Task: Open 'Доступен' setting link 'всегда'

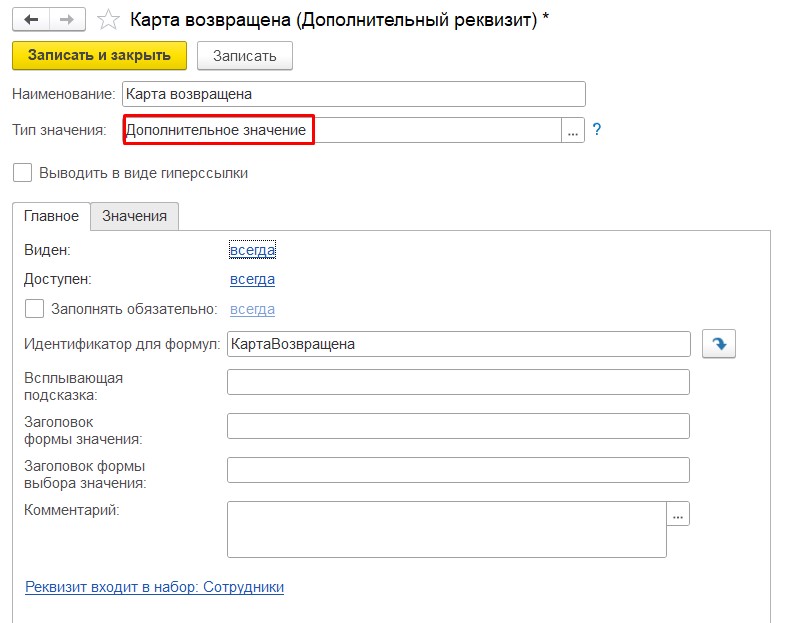Action: click(x=252, y=279)
